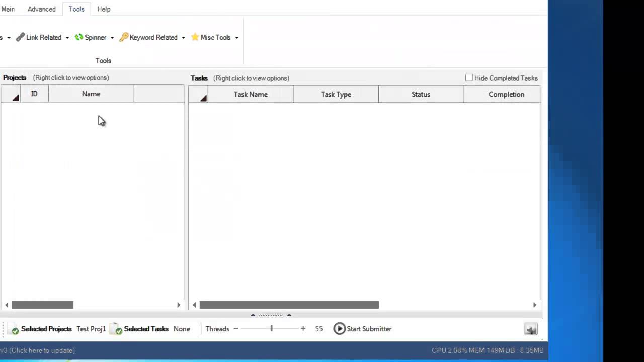Click the Link Related chain icon
Viewport: 644px width, 362px height.
coord(20,37)
